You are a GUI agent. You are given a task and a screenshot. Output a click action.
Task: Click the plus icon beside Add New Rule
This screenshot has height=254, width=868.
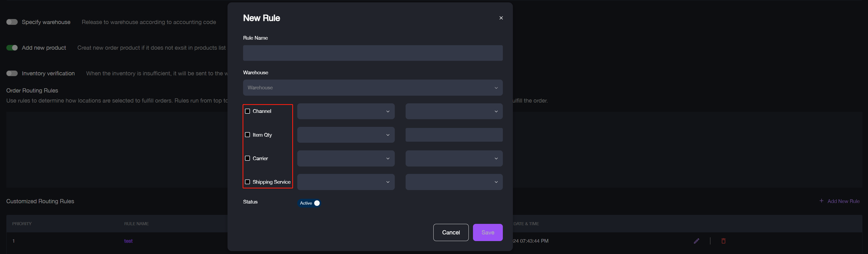[x=821, y=201]
